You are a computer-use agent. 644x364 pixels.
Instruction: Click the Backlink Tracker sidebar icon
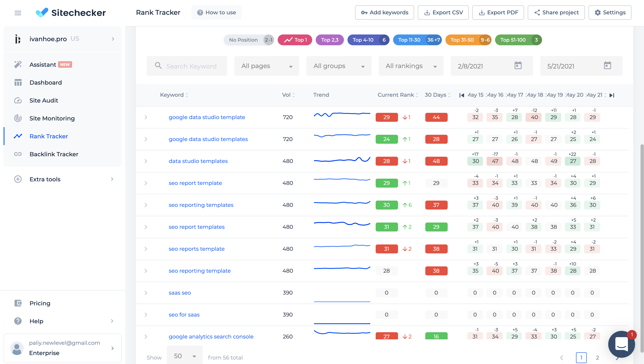click(x=18, y=154)
